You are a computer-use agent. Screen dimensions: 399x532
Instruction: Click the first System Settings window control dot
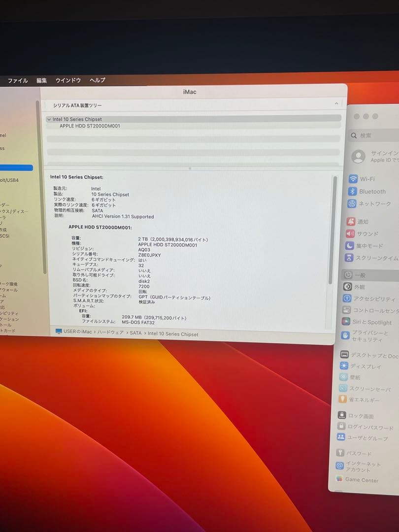[x=356, y=116]
